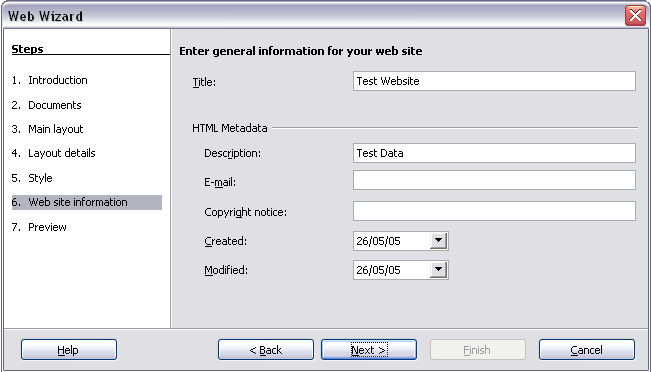The height and width of the screenshot is (372, 651).
Task: Click into the Description field
Action: coord(494,153)
